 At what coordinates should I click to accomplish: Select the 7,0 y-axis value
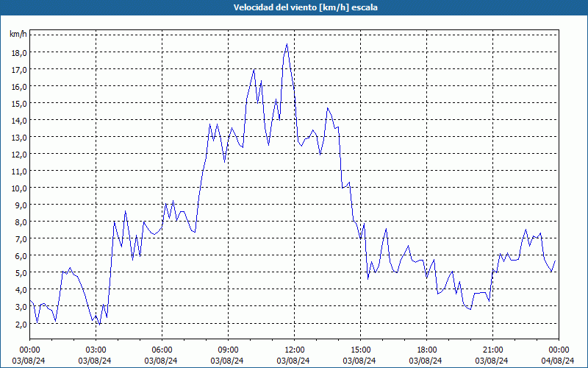[x=21, y=238]
